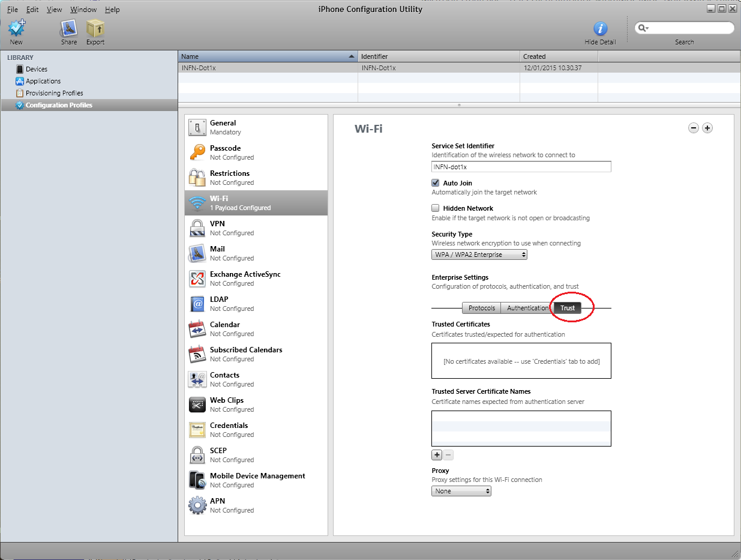
Task: Click the created date 12/01/2015 10.30.37
Action: (552, 68)
